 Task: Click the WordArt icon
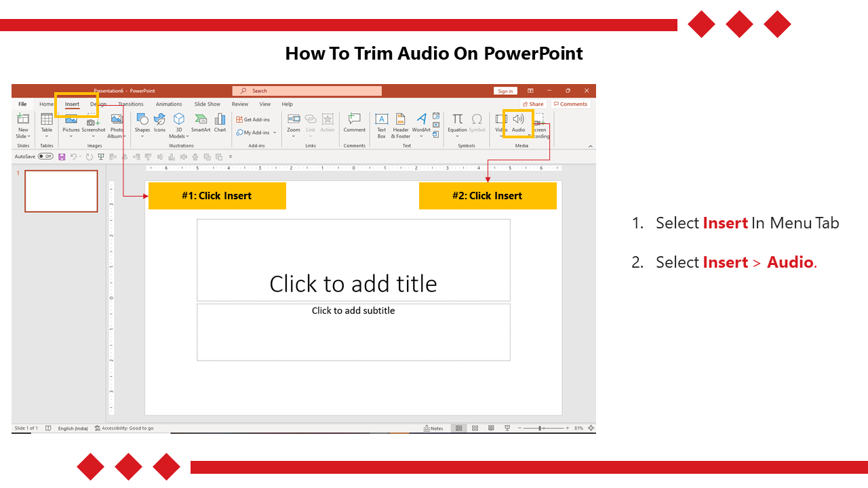coord(421,119)
